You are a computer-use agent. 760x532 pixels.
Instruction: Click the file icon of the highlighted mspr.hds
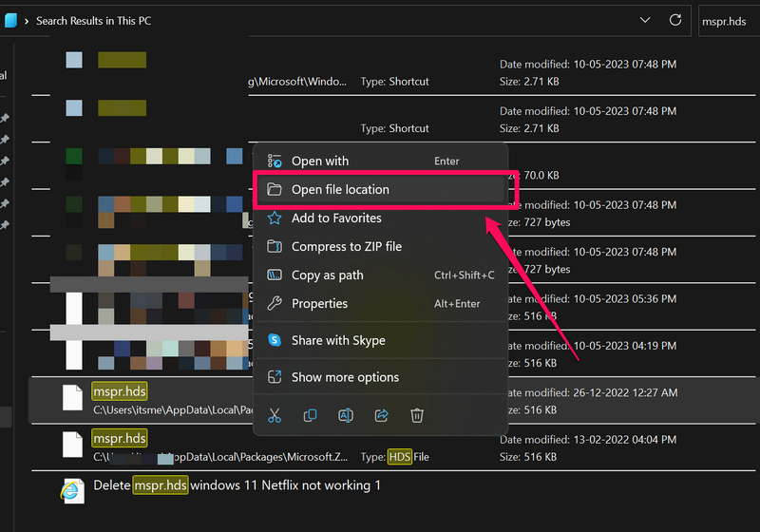tap(73, 397)
